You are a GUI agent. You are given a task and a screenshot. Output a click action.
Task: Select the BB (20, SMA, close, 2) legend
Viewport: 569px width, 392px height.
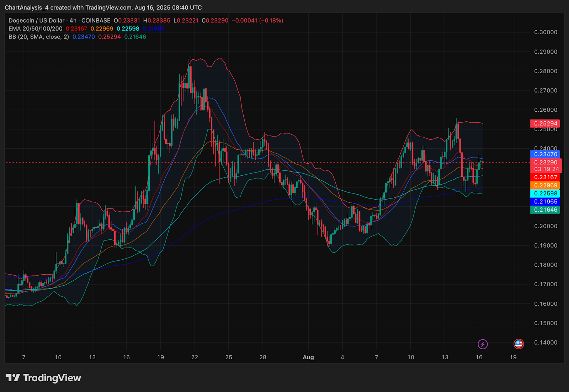pos(39,37)
